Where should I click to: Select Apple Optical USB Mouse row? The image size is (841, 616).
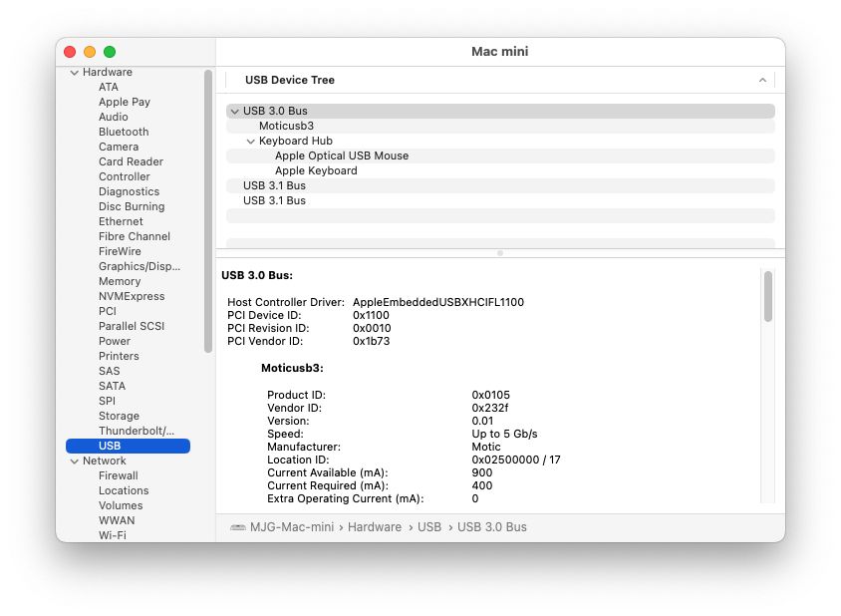(500, 156)
